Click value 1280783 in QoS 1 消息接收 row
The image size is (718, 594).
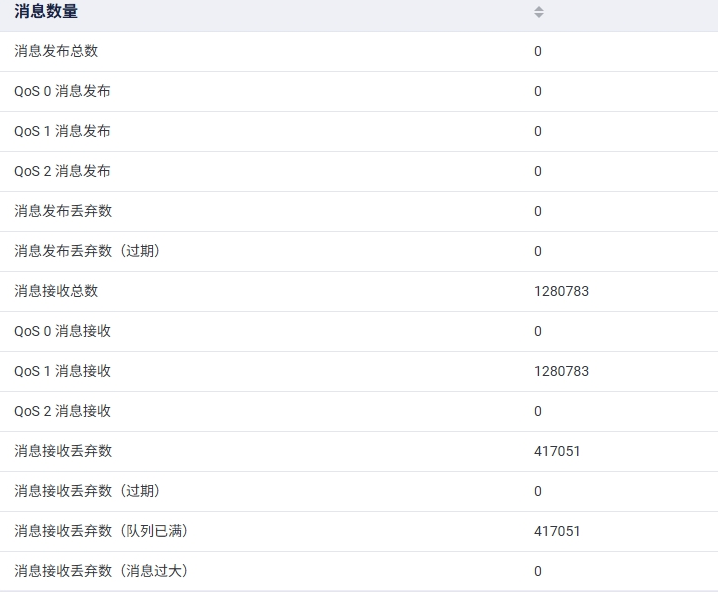tap(561, 371)
